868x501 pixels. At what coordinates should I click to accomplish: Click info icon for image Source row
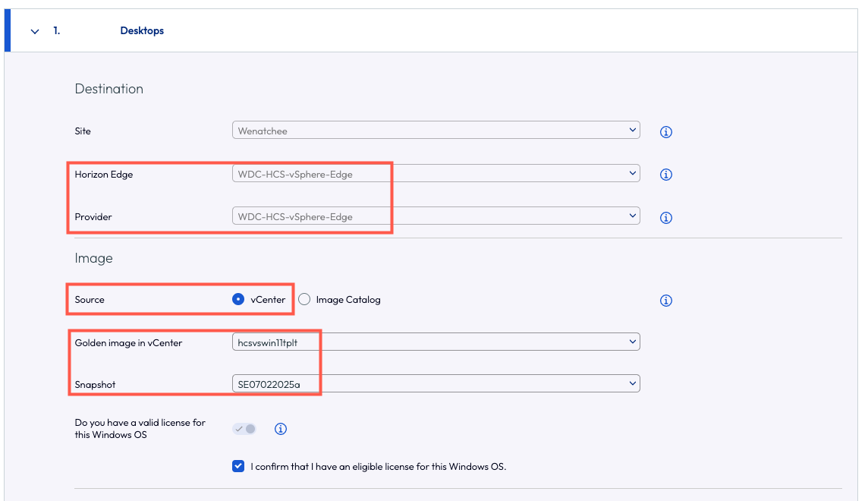pyautogui.click(x=666, y=301)
